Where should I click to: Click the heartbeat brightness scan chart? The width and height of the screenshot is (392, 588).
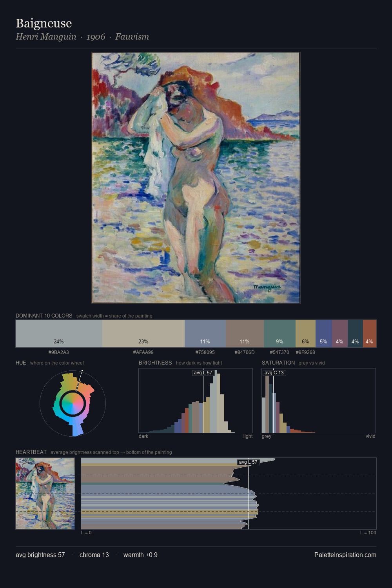click(x=229, y=494)
